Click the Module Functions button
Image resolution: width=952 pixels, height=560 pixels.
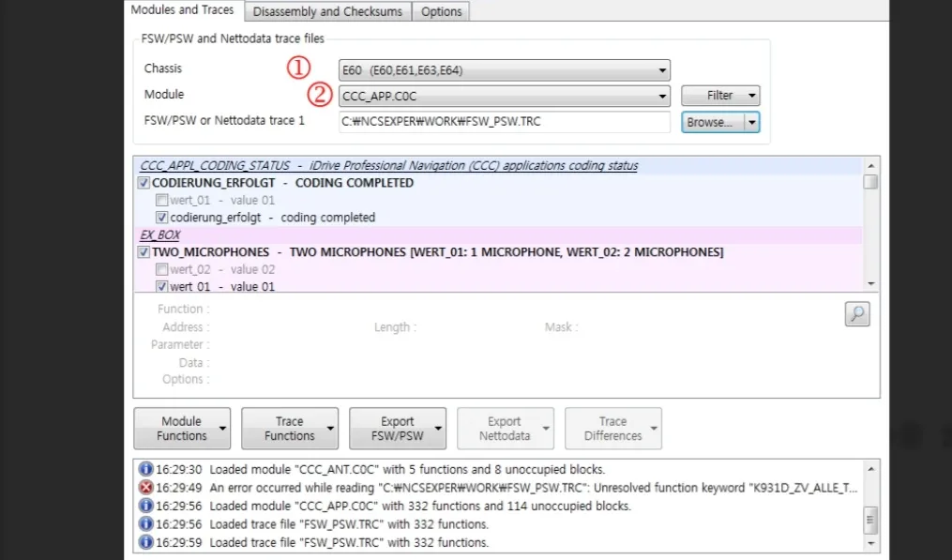[x=182, y=428]
